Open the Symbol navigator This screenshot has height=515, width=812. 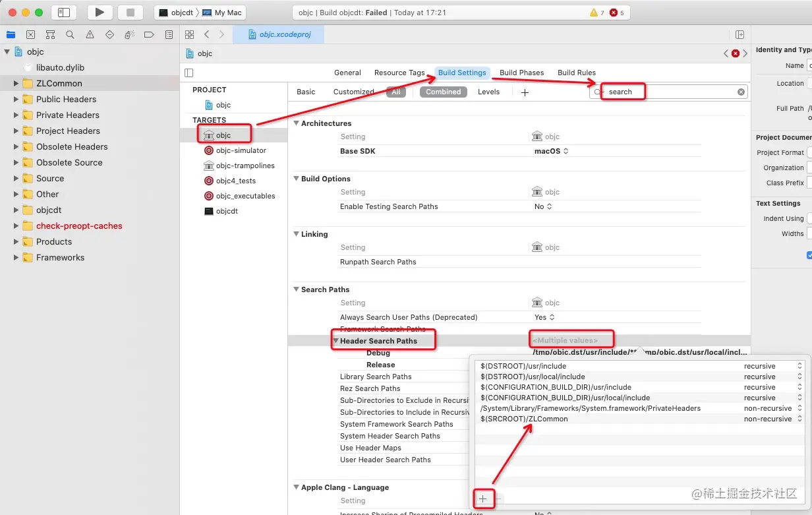click(x=50, y=34)
